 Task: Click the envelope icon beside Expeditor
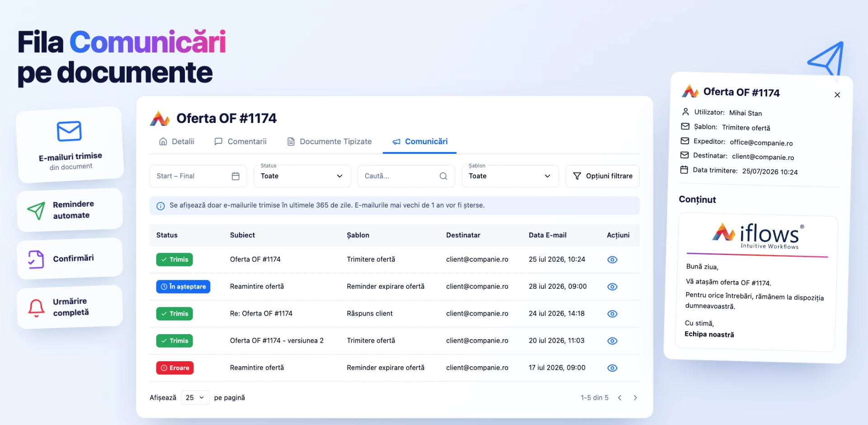point(685,141)
